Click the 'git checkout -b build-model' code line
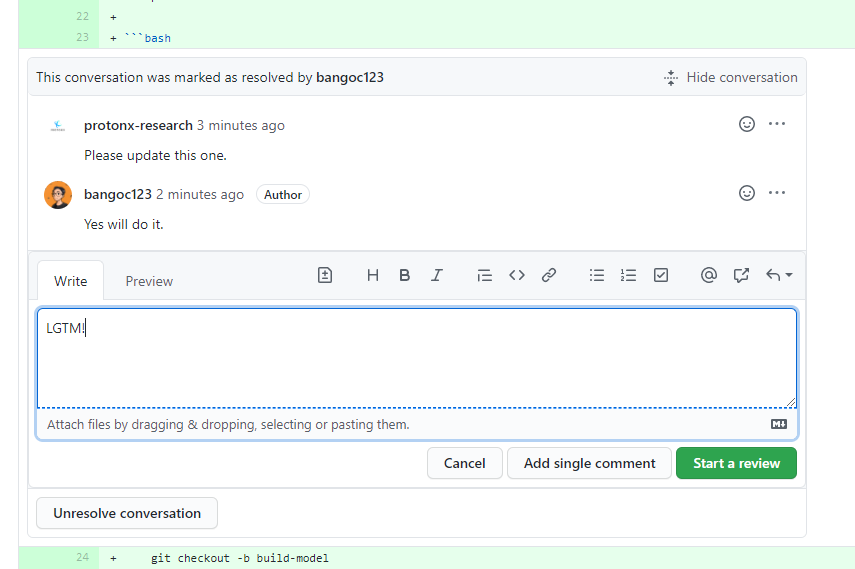Screen dimensions: 855x569 point(240,558)
